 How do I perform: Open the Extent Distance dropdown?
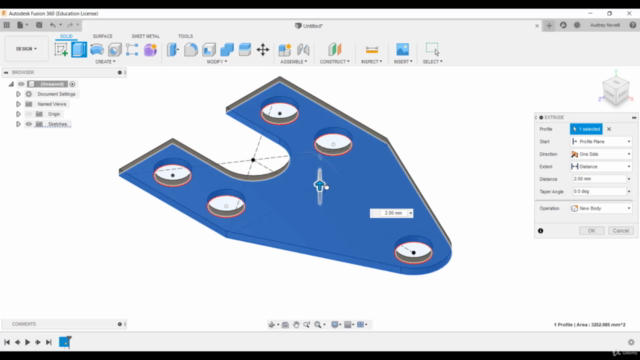[601, 167]
